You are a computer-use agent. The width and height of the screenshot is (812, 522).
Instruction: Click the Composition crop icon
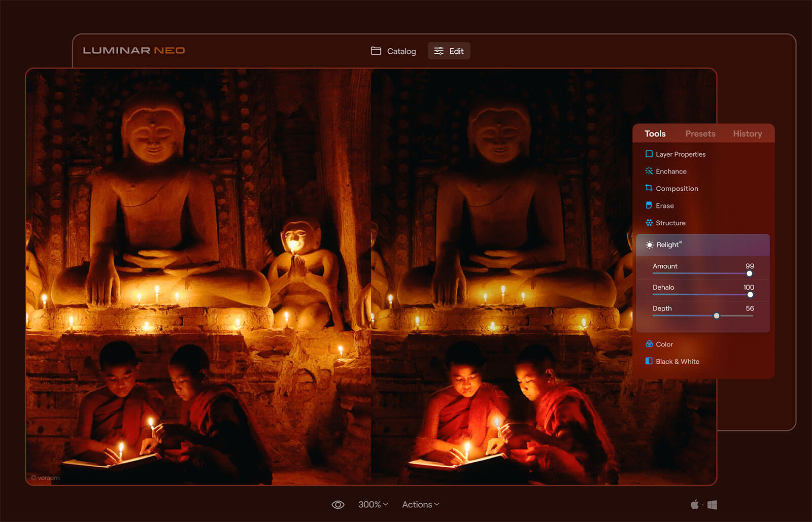pyautogui.click(x=649, y=188)
